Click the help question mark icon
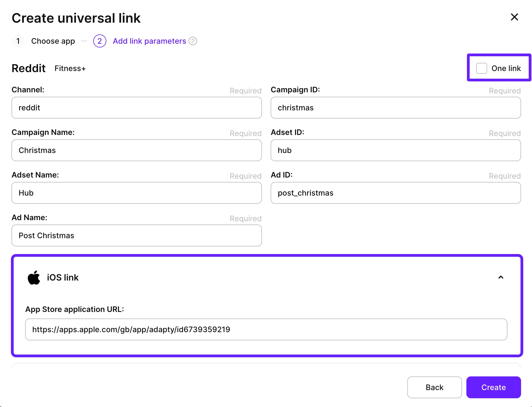Screen dimensions: 532x407 [193, 41]
